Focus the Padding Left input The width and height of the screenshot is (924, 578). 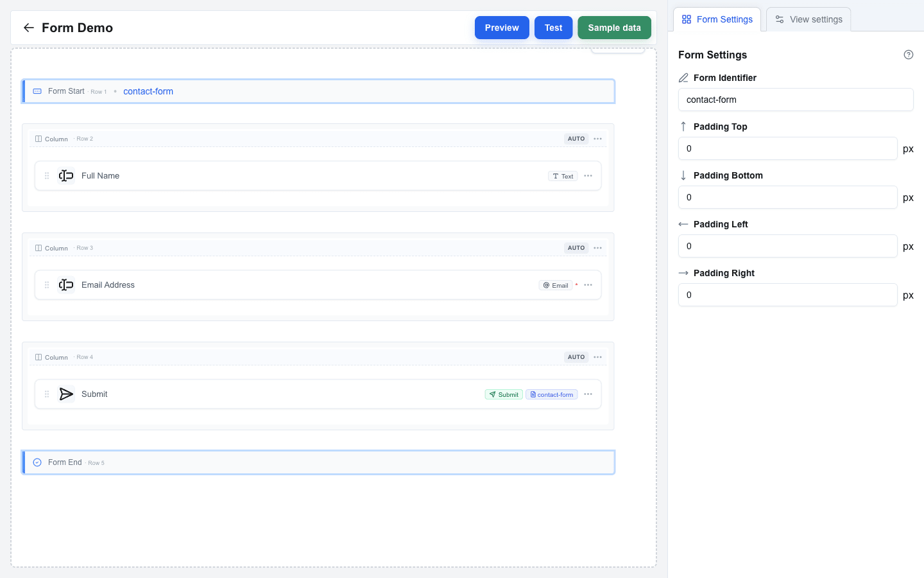point(787,246)
